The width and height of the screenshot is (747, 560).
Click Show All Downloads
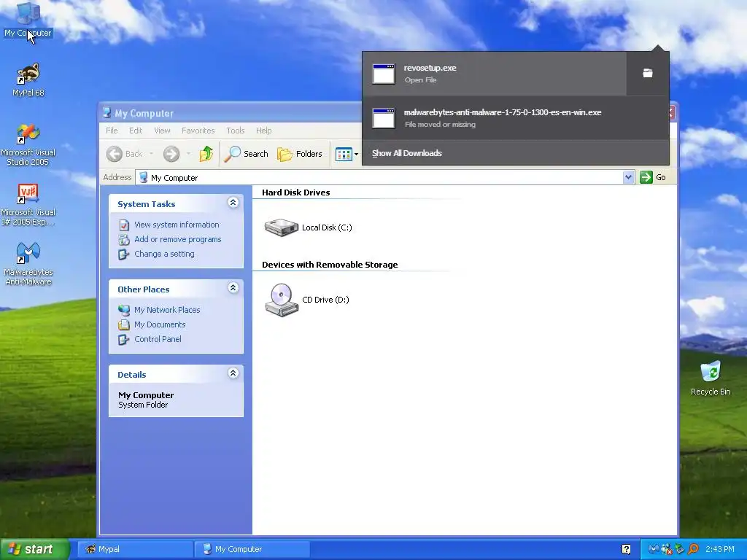pyautogui.click(x=407, y=153)
